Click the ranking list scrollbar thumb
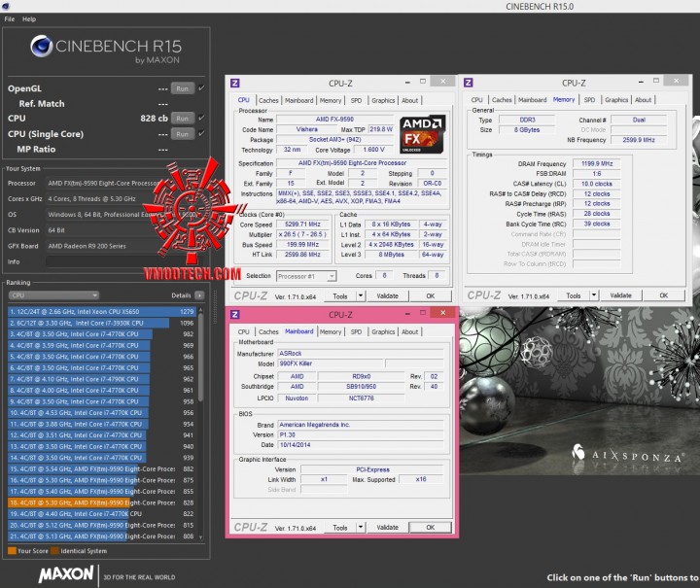 (x=201, y=357)
